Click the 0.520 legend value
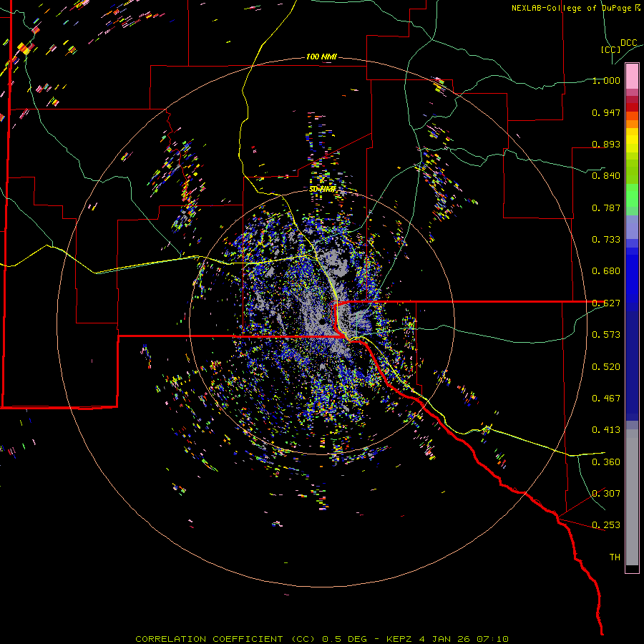Image resolution: width=644 pixels, height=644 pixels. [606, 367]
